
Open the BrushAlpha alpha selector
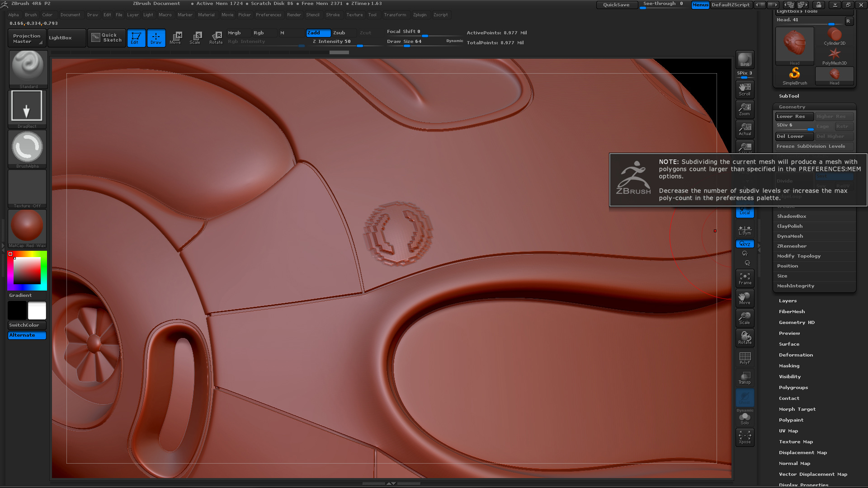27,149
